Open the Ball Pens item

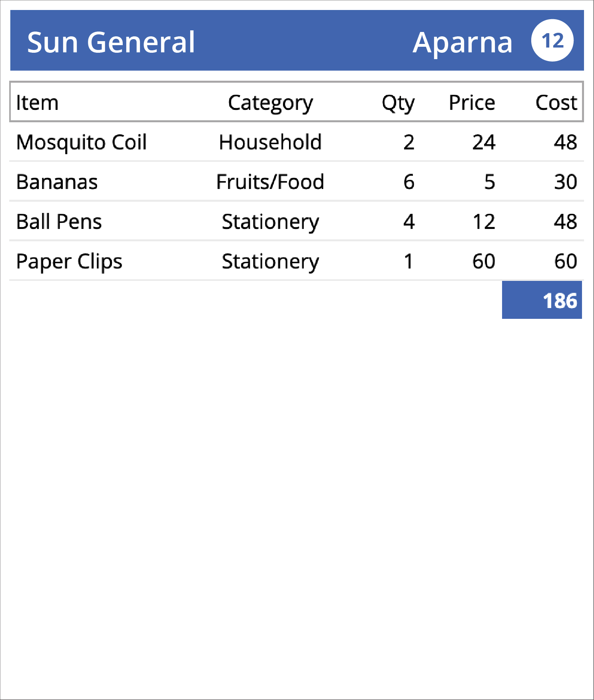coord(296,221)
